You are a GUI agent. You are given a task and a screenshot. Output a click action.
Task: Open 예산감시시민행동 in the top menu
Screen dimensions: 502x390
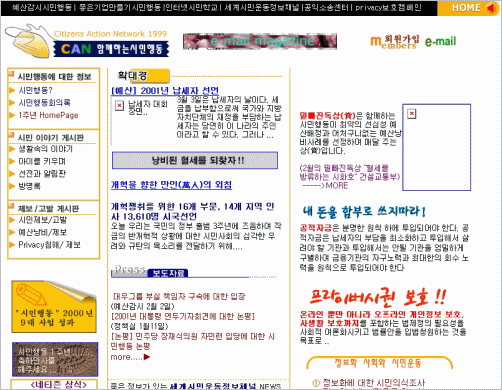(41, 7)
